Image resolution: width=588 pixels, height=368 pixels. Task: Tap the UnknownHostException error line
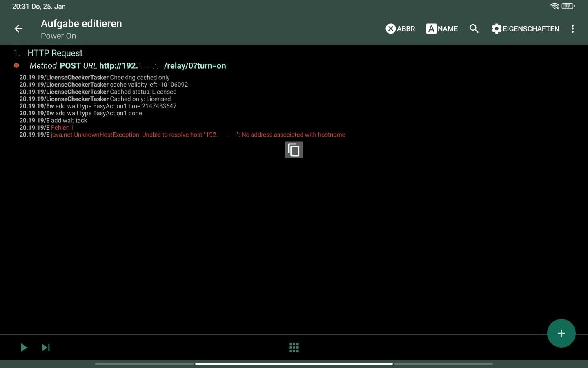[x=198, y=135]
